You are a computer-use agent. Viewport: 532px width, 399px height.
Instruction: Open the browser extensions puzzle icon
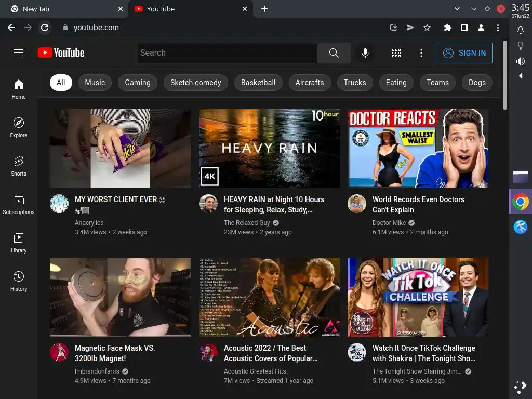click(x=448, y=28)
